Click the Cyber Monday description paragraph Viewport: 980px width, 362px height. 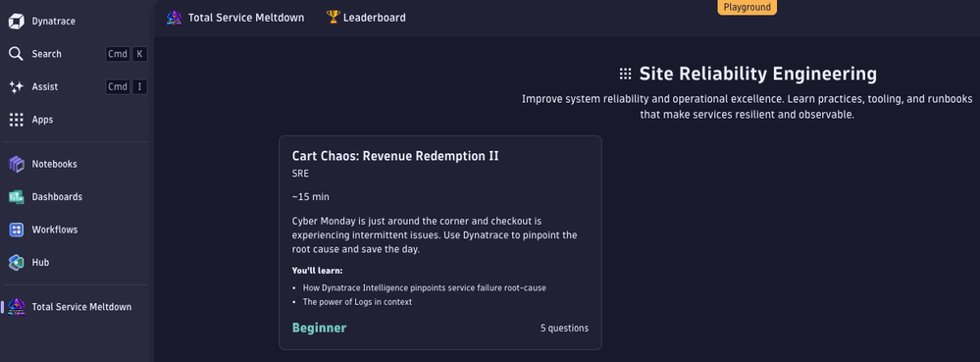(x=435, y=235)
